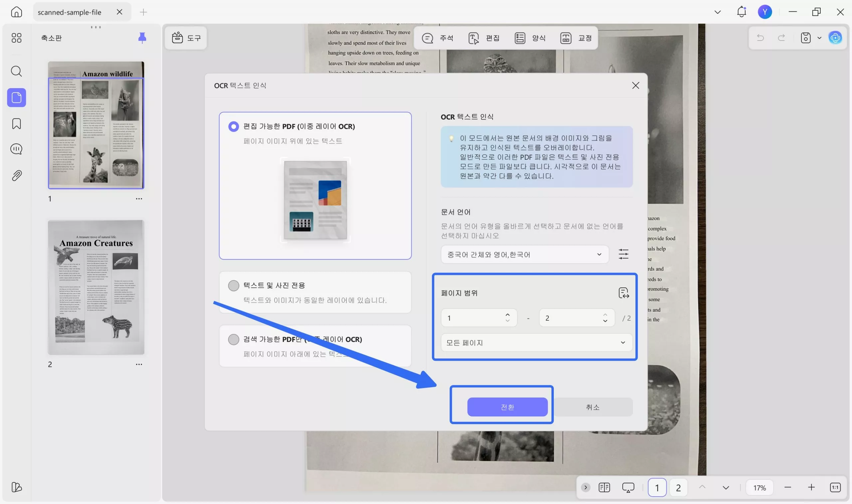Click the save icon in top toolbar
The image size is (852, 504).
click(x=805, y=38)
